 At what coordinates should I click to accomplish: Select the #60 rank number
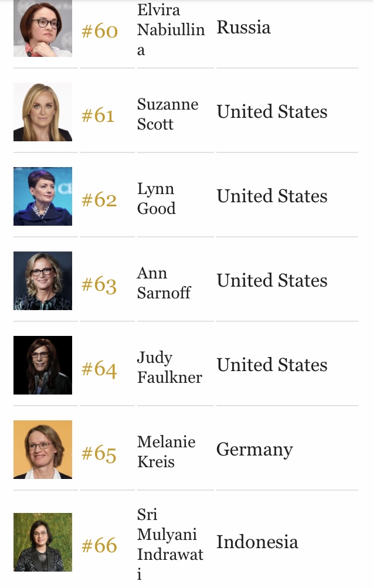pyautogui.click(x=100, y=30)
